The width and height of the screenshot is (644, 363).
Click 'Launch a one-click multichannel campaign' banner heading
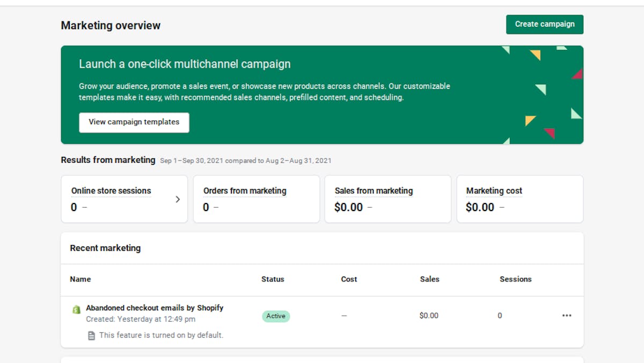[x=185, y=64]
